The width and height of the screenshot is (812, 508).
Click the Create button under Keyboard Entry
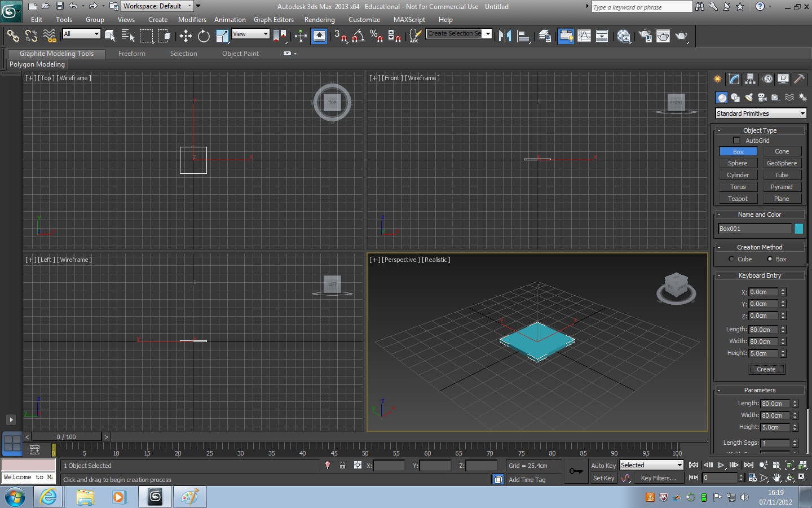tap(766, 369)
